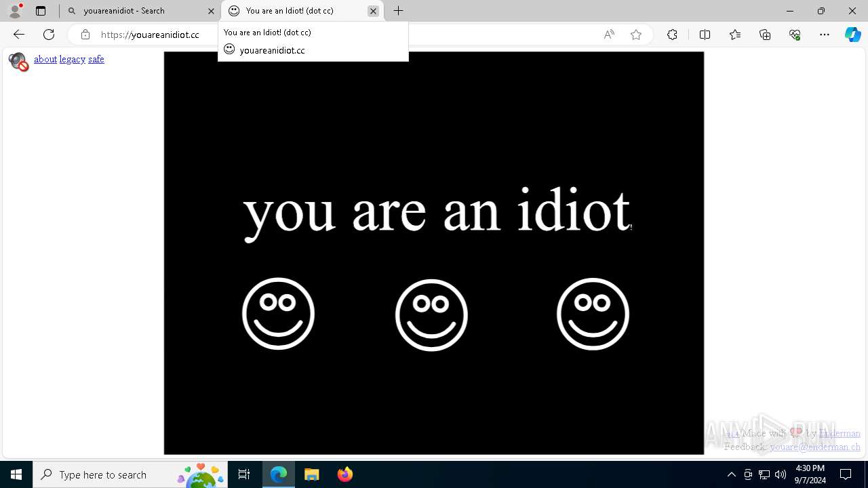Viewport: 868px width, 488px height.
Task: Open the about link
Action: tap(45, 59)
